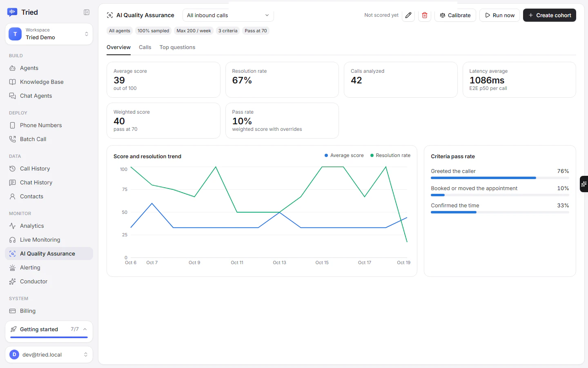Viewport: 588px width, 368px height.
Task: Select AI Quality Assurance in sidebar
Action: (49, 254)
